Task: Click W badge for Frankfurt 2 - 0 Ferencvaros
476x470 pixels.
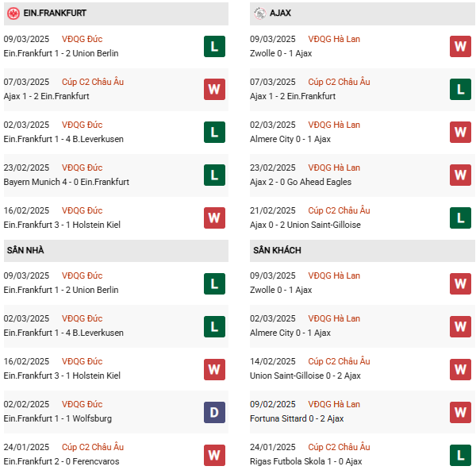Action: coord(214,454)
